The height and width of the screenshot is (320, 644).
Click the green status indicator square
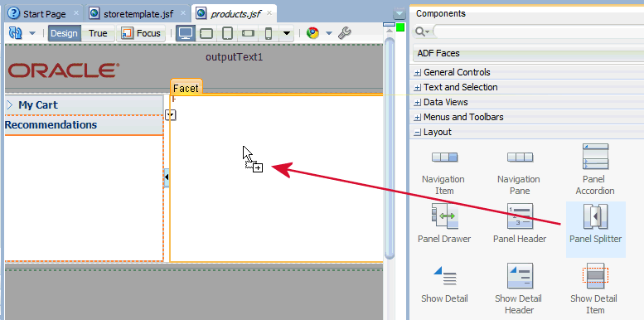[x=400, y=27]
